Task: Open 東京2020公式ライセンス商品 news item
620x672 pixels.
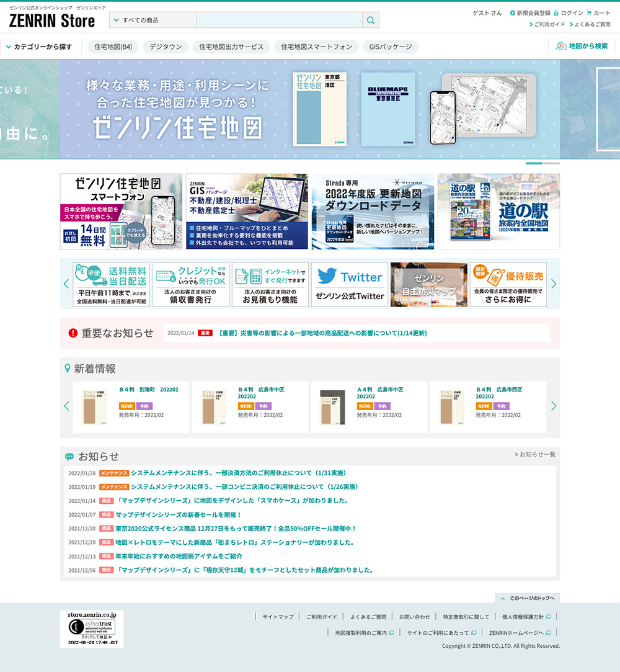Action: 236,529
